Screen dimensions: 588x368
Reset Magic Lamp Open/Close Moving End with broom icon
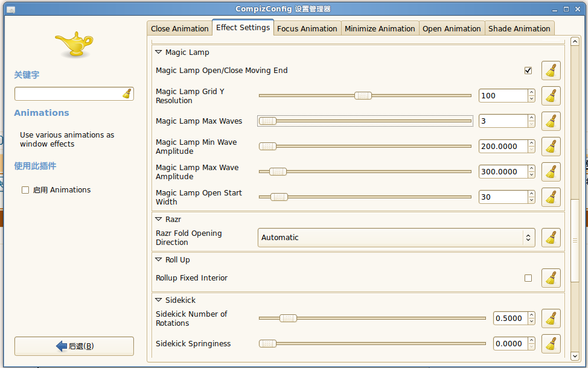coord(551,71)
